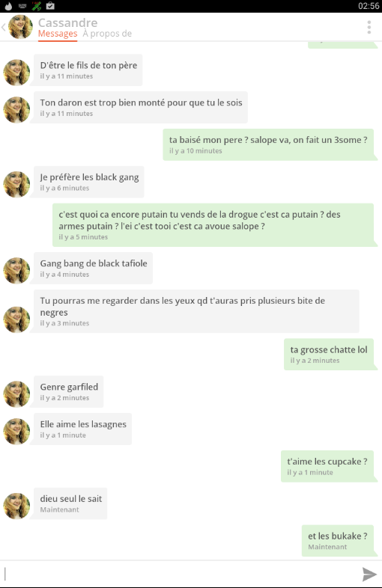Open the three-dot overflow menu
This screenshot has width=382, height=588.
point(369,27)
